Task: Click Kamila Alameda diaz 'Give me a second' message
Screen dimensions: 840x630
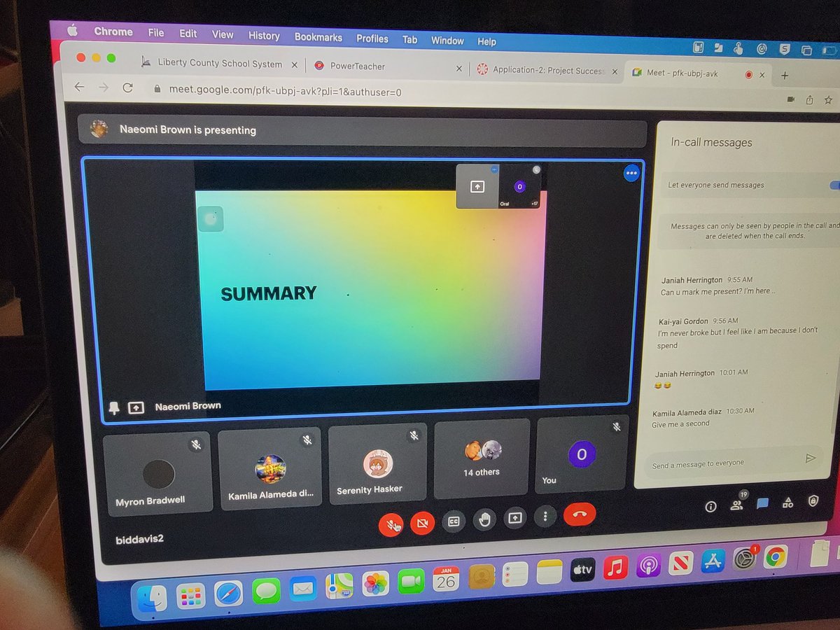Action: [x=703, y=417]
